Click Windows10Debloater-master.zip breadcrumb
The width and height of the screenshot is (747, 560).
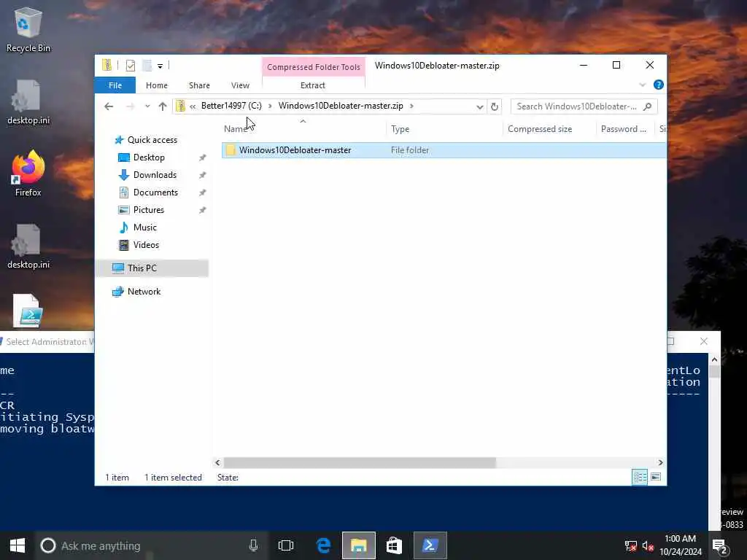[341, 106]
